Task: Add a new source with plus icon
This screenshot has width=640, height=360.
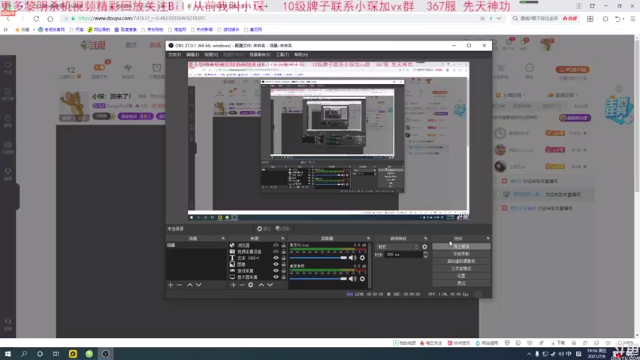Action: 233,285
